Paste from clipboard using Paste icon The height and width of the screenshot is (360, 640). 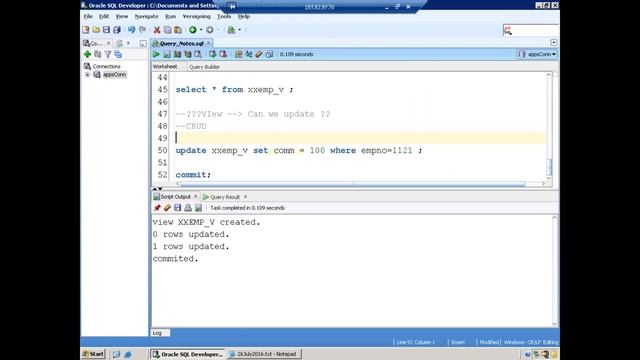coord(178,30)
